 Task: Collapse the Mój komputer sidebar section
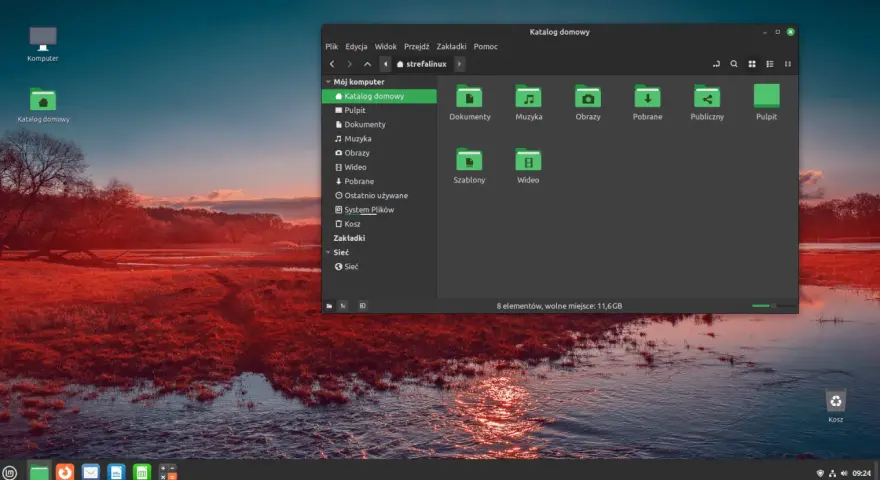coord(328,82)
